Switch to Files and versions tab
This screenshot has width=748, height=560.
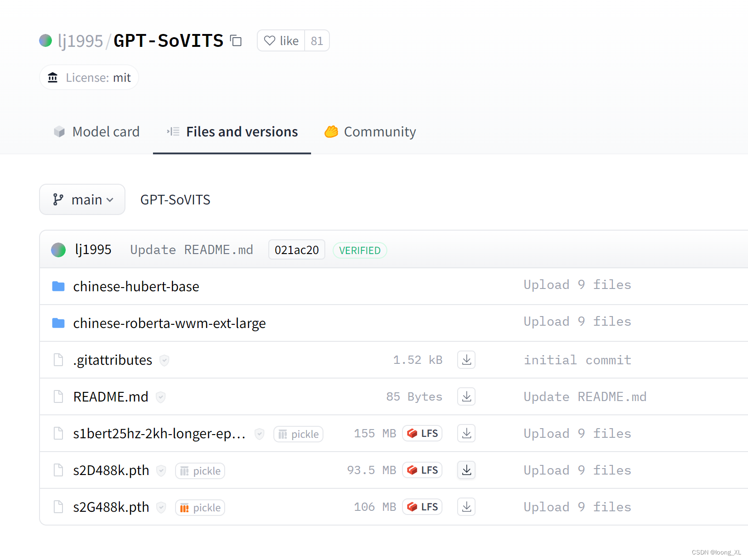(x=232, y=131)
